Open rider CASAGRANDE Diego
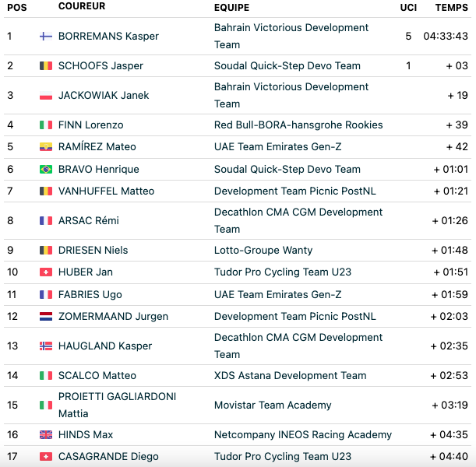This screenshot has width=476, height=467. point(108,456)
